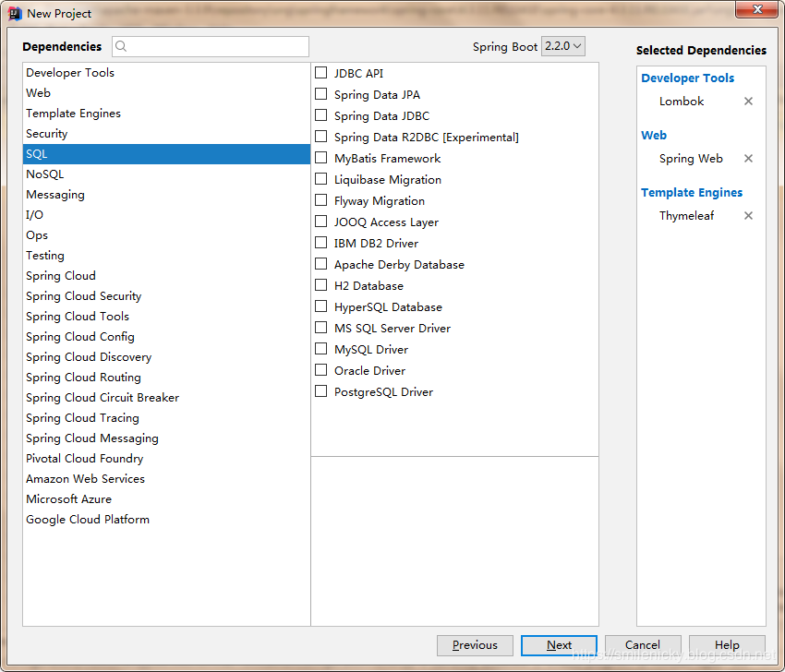Image resolution: width=785 pixels, height=672 pixels.
Task: Select the Ops category
Action: coord(166,235)
